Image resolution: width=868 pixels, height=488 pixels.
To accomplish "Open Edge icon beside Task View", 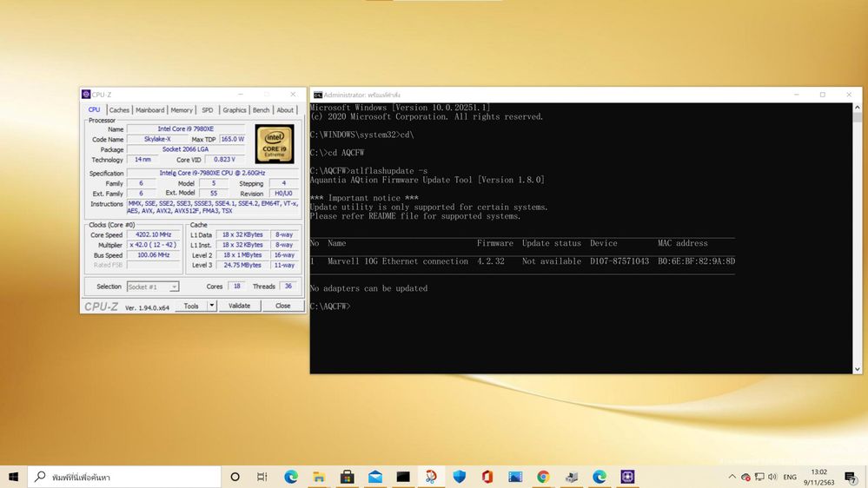I will pyautogui.click(x=290, y=477).
